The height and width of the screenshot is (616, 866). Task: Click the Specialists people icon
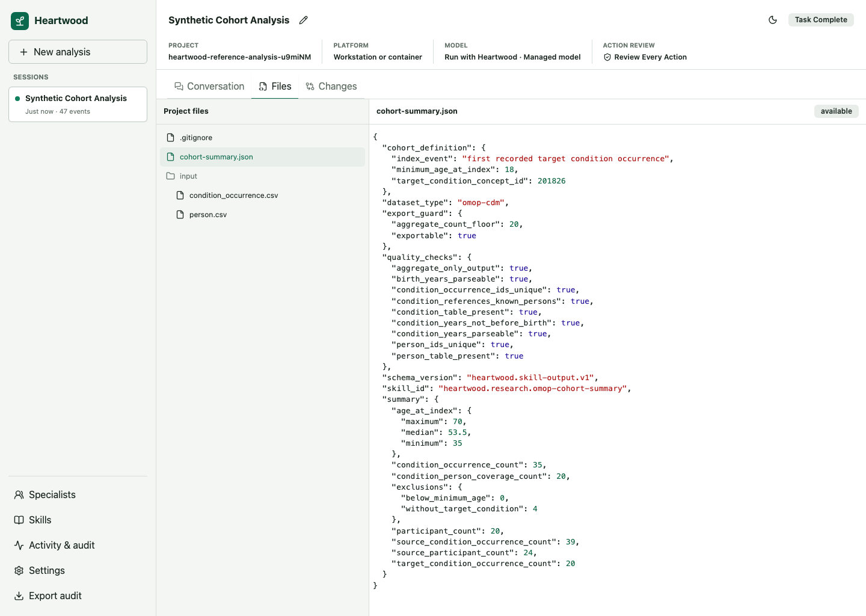click(x=19, y=494)
